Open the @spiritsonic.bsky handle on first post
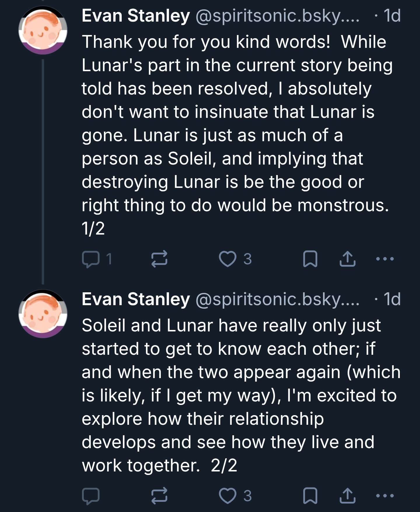Viewport: 420px width, 512px height. (x=277, y=16)
